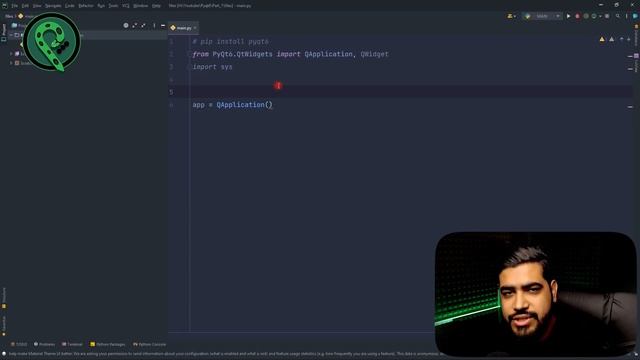Screen dimensions: 640x360
Task: Close the main.py editor tab
Action: 195,28
